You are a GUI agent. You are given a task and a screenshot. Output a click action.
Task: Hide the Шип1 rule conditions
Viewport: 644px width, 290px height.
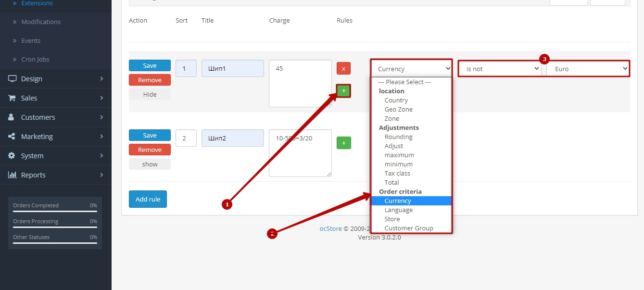click(150, 94)
